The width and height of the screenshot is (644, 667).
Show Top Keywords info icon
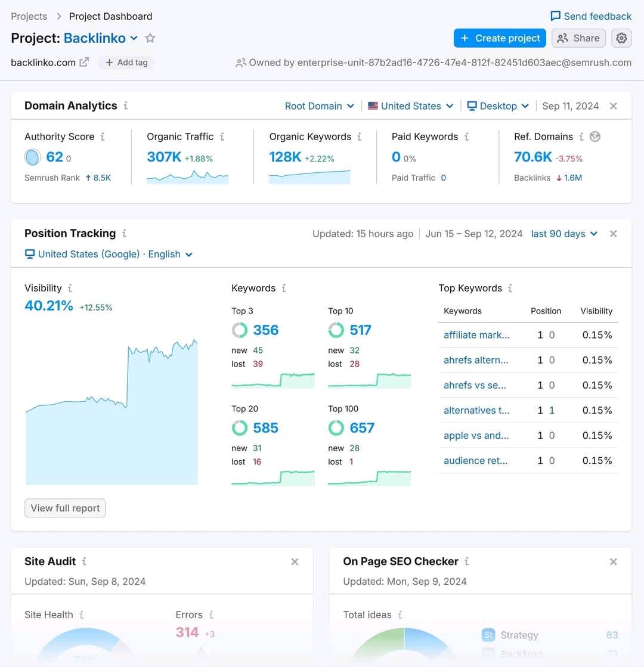510,288
